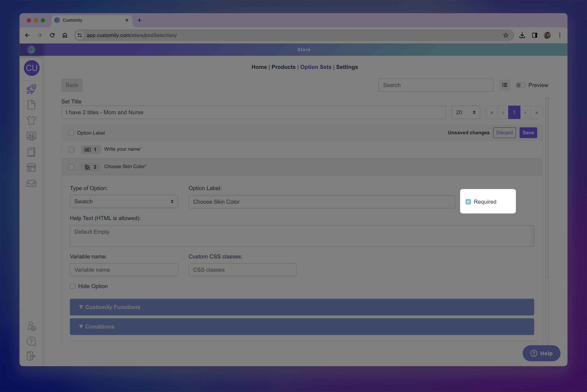The height and width of the screenshot is (392, 587).
Task: Toggle the Preview switch
Action: (x=521, y=85)
